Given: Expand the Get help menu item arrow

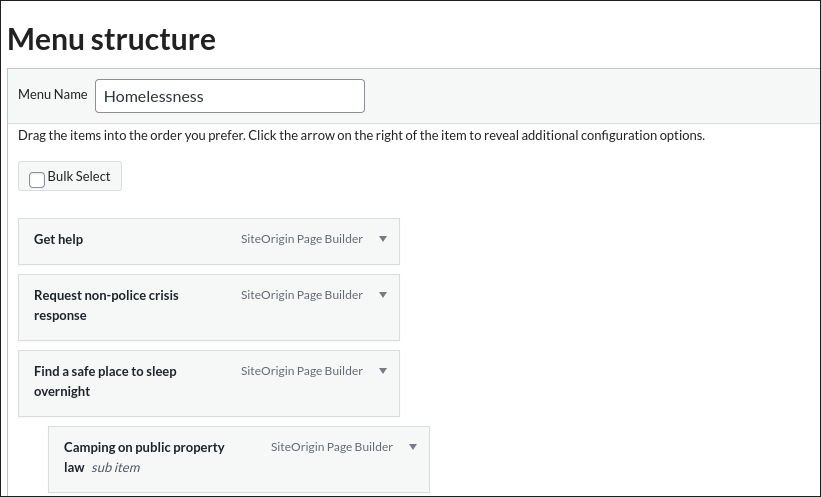Looking at the screenshot, I should point(382,239).
